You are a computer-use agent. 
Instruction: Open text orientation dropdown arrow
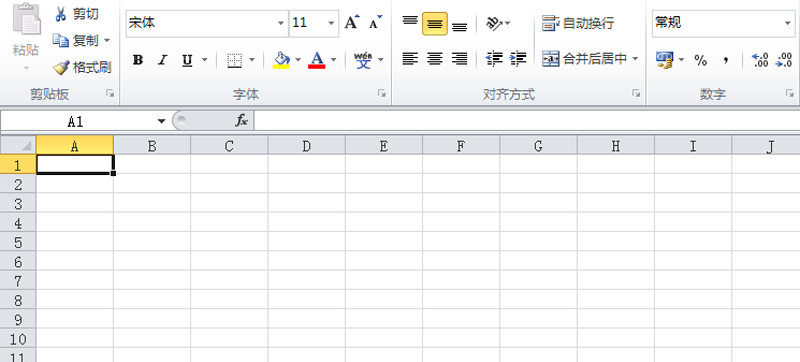coord(507,23)
